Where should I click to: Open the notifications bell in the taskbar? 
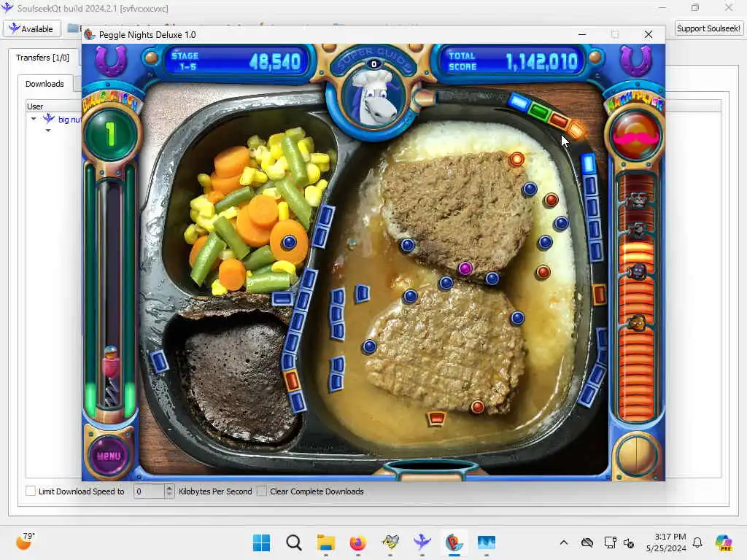(697, 542)
